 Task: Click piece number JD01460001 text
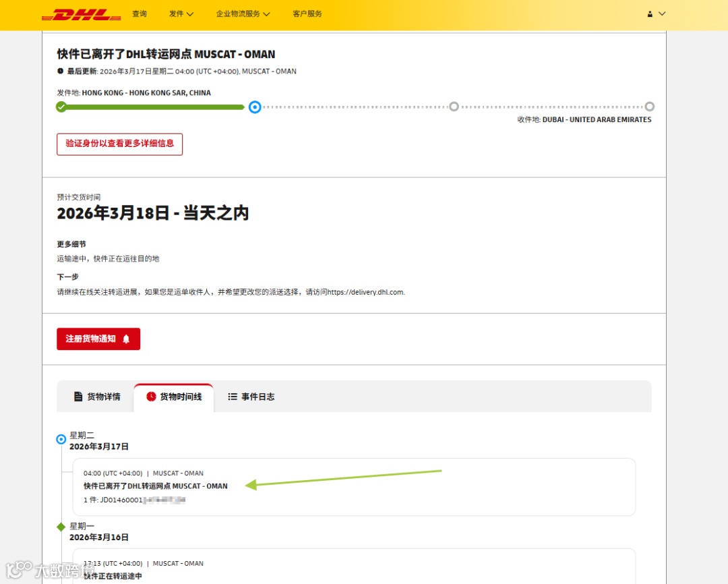pos(121,500)
